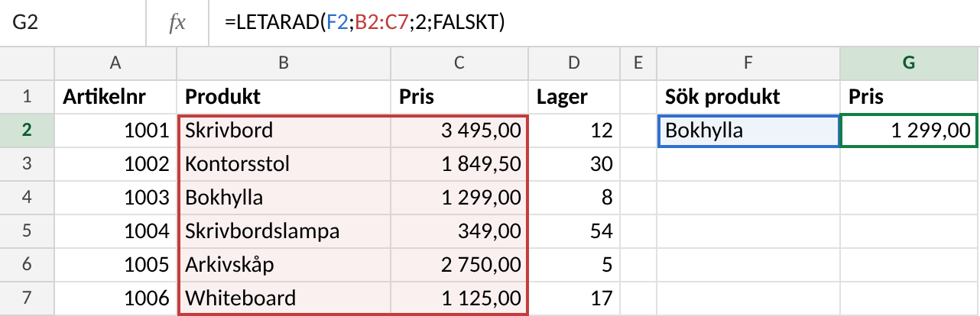Select the stock cell showing 8
Image resolution: width=980 pixels, height=316 pixels.
tap(574, 198)
